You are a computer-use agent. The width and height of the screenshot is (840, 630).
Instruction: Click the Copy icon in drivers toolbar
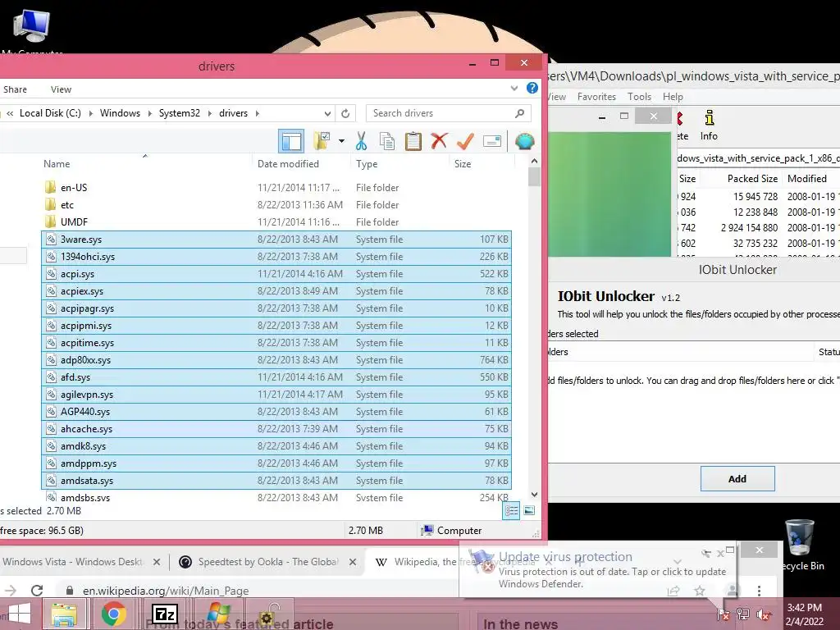387,141
